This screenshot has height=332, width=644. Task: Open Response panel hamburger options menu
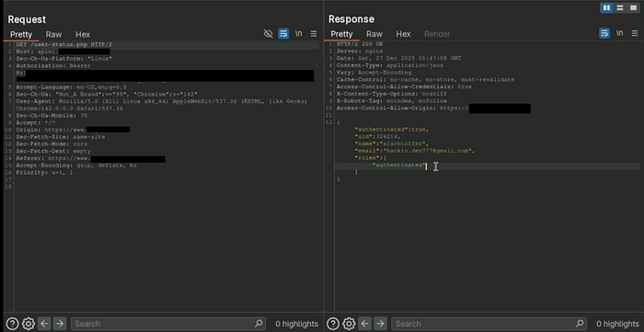[x=634, y=33]
